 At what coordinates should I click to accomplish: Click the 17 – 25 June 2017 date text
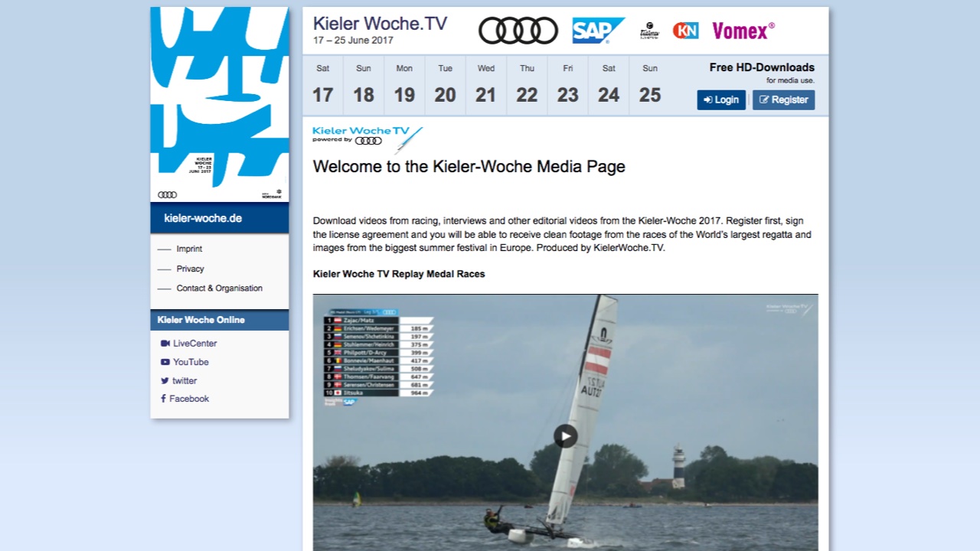(353, 41)
